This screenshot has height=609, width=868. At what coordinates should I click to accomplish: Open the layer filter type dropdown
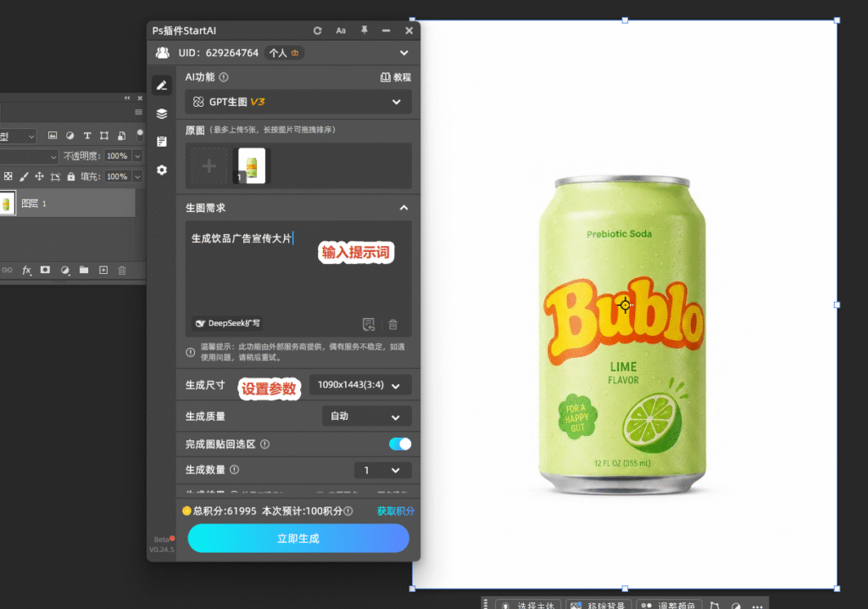click(17, 136)
